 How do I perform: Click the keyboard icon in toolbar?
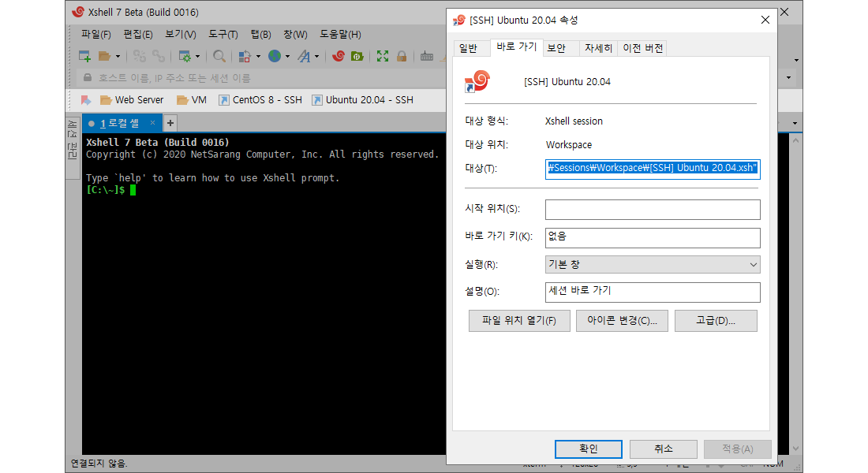point(426,56)
